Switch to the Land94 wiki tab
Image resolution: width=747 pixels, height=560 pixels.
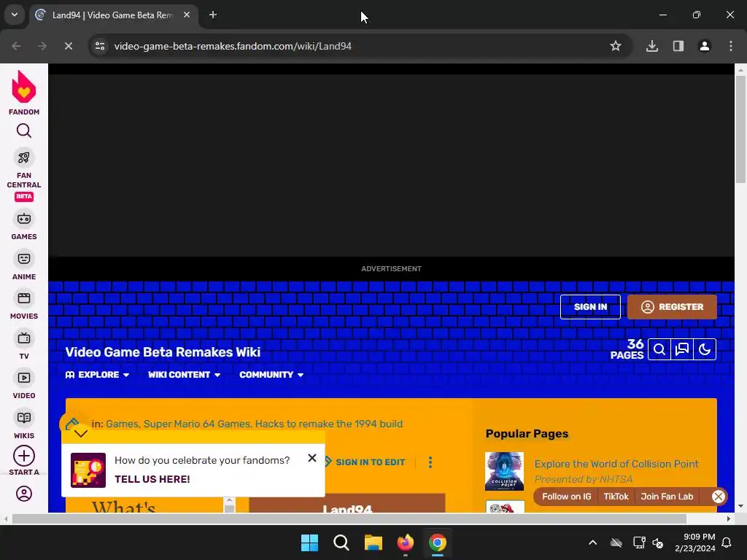(113, 15)
